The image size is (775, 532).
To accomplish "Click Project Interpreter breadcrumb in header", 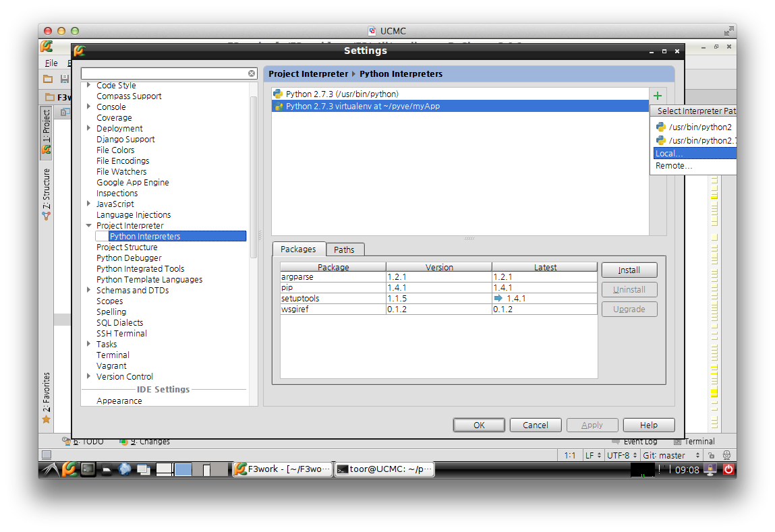I will coord(308,73).
